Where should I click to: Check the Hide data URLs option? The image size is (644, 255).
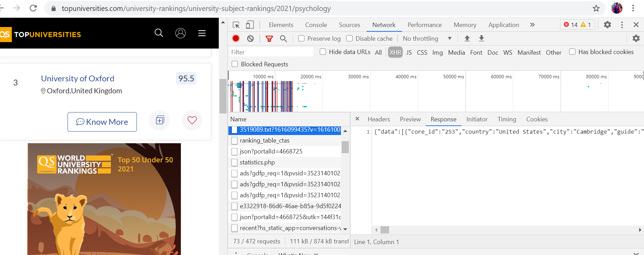pyautogui.click(x=323, y=52)
